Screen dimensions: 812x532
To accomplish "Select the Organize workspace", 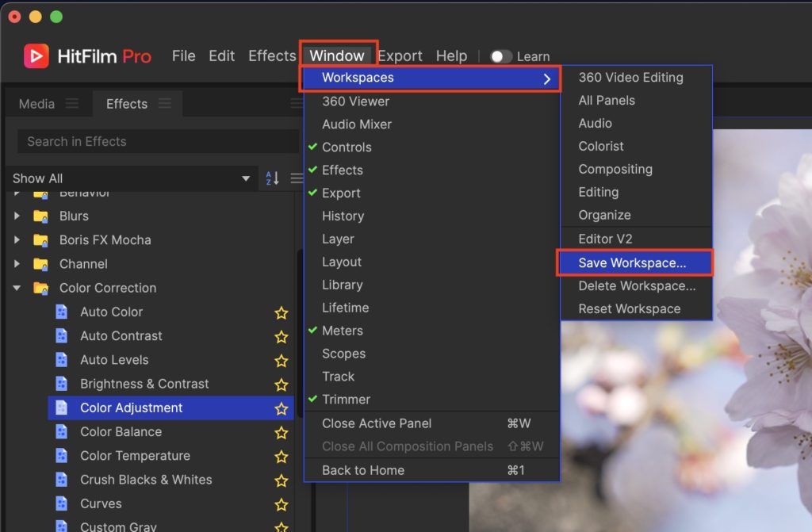I will pyautogui.click(x=637, y=215).
